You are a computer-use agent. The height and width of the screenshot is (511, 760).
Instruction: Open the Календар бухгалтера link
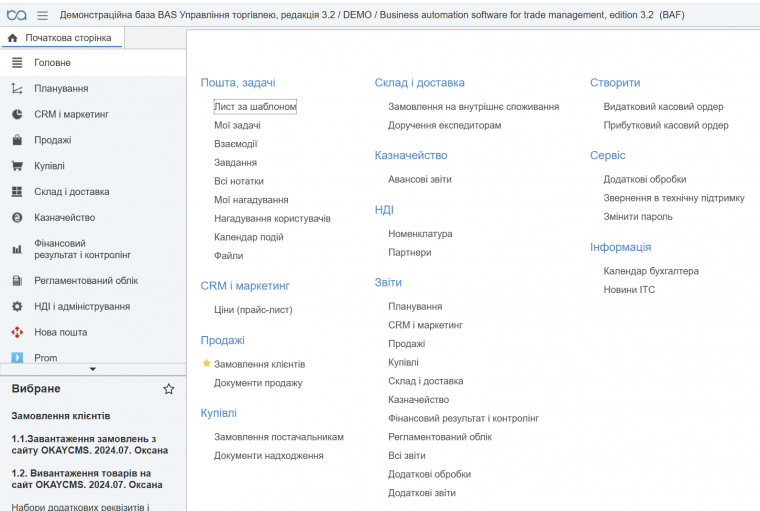pos(651,271)
